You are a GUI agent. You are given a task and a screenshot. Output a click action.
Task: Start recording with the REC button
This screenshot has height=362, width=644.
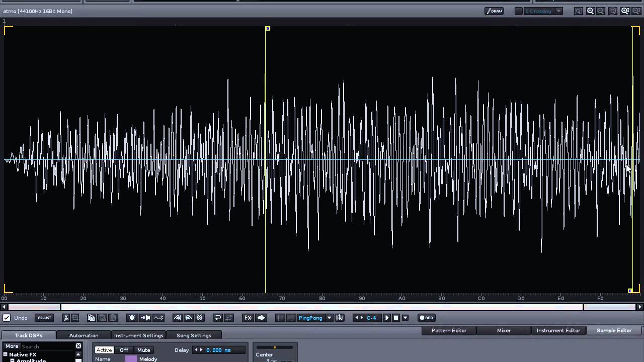(427, 318)
